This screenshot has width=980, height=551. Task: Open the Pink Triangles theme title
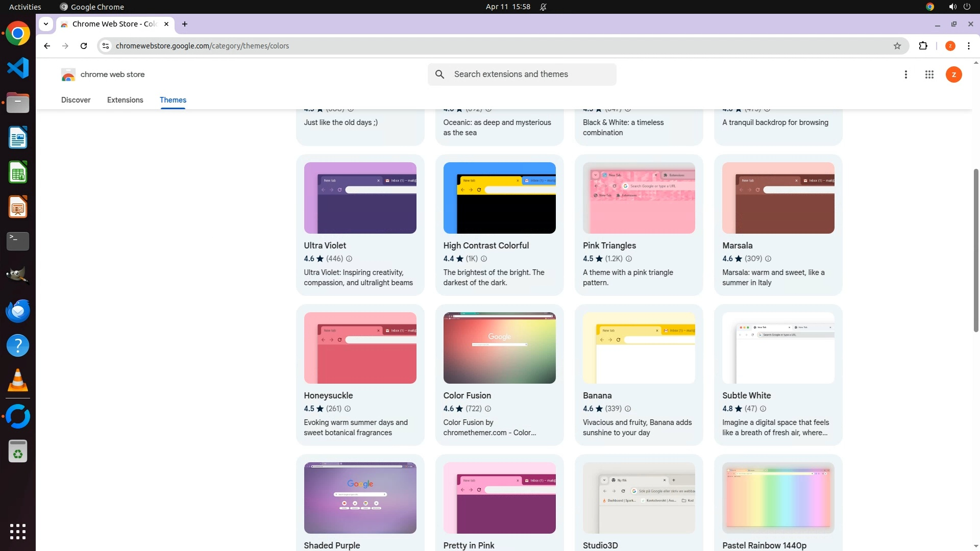point(609,245)
